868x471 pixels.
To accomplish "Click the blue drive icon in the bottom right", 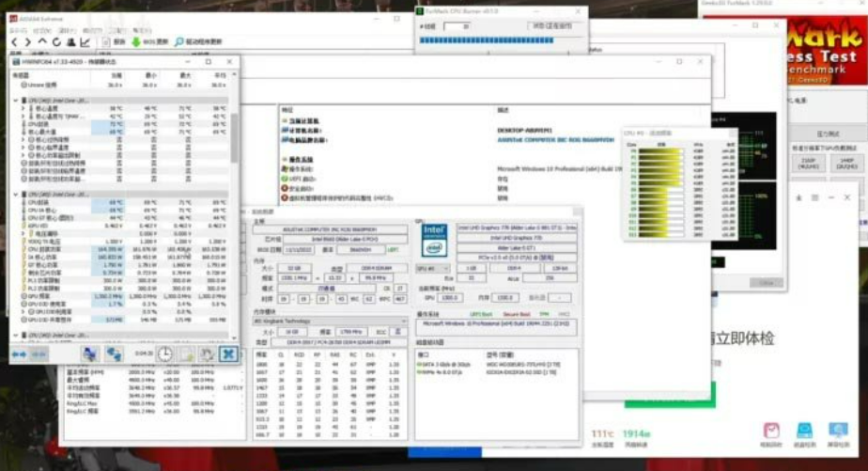I will tap(804, 431).
